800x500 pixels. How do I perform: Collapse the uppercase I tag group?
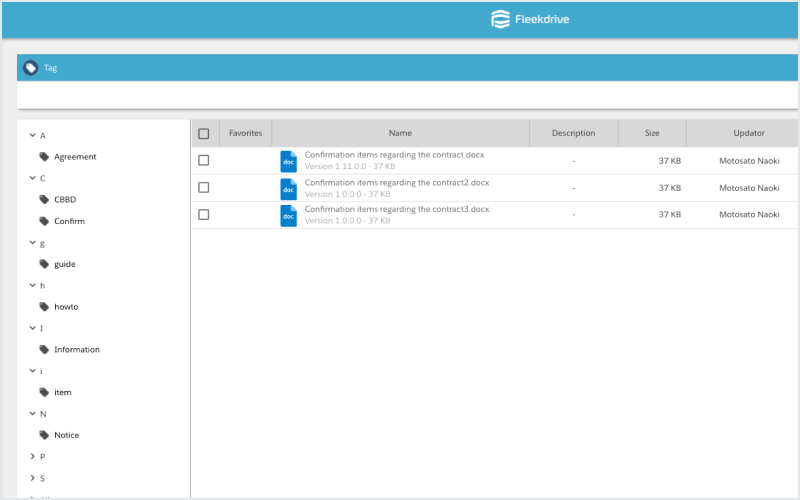click(x=33, y=328)
